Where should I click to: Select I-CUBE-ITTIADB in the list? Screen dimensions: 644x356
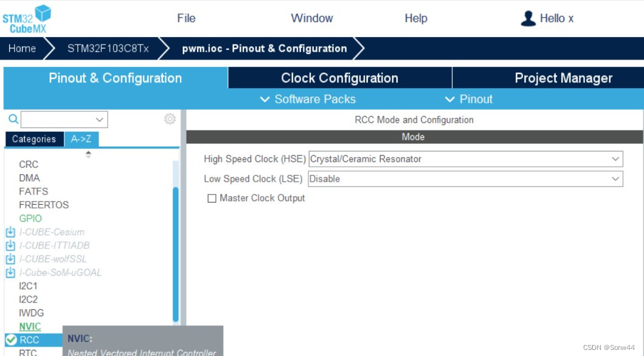[x=54, y=245]
